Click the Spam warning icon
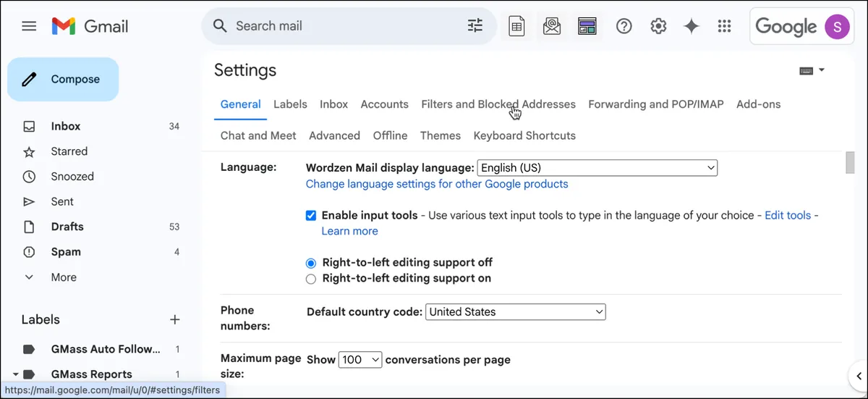The width and height of the screenshot is (868, 399). [29, 252]
